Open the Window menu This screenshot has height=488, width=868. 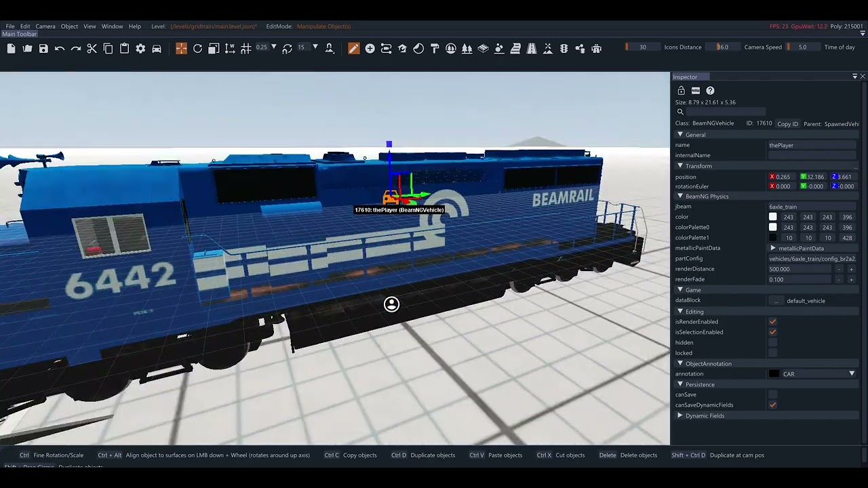pyautogui.click(x=112, y=26)
